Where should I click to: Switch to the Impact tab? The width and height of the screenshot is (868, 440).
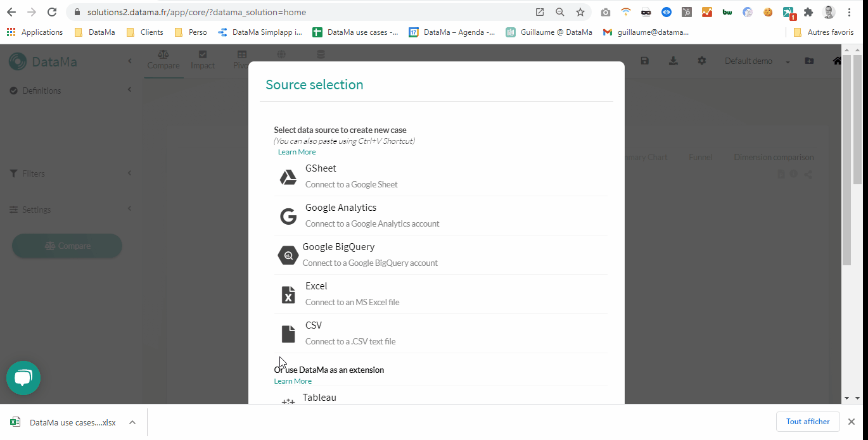pos(203,60)
